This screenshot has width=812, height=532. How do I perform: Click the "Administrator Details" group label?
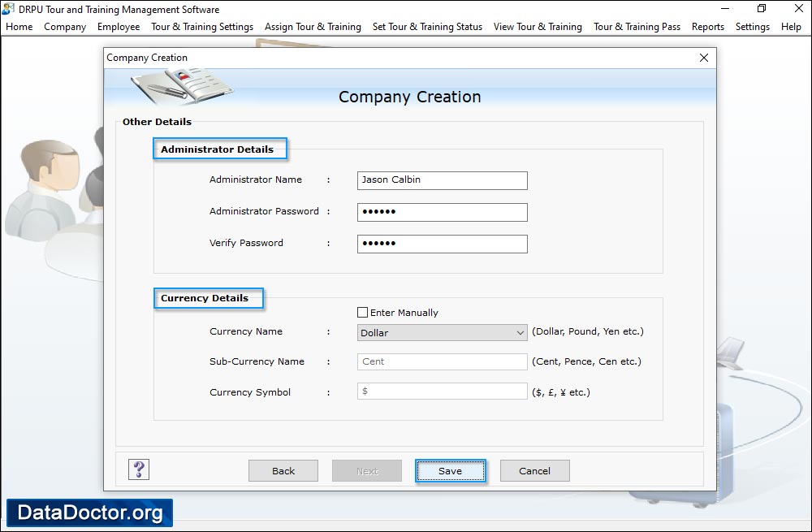click(217, 149)
